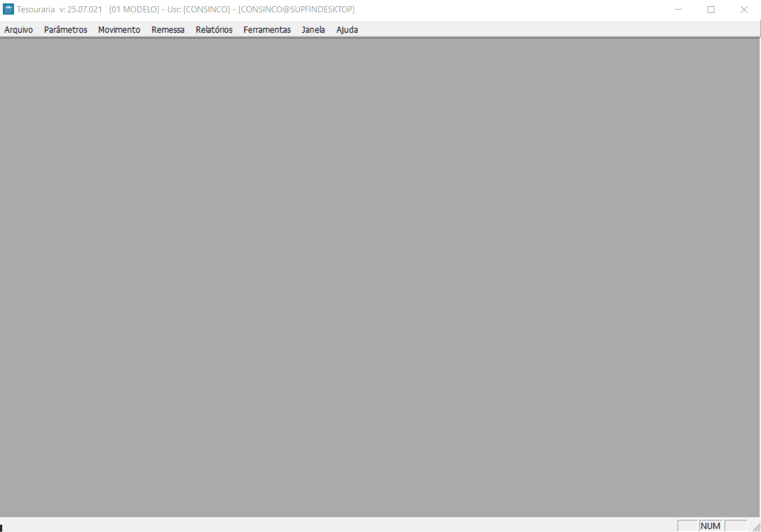Image resolution: width=761 pixels, height=532 pixels.
Task: Open the Parâmetros menu
Action: (x=66, y=30)
